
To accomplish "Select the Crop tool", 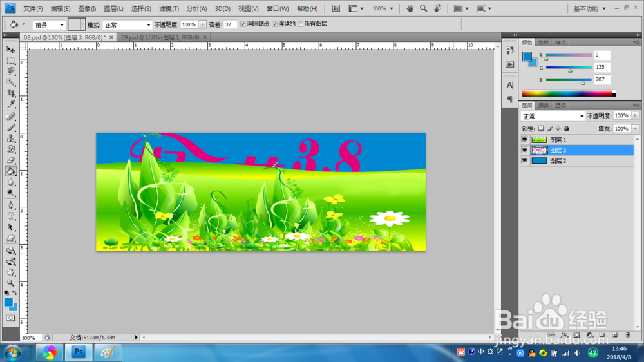I will [11, 93].
